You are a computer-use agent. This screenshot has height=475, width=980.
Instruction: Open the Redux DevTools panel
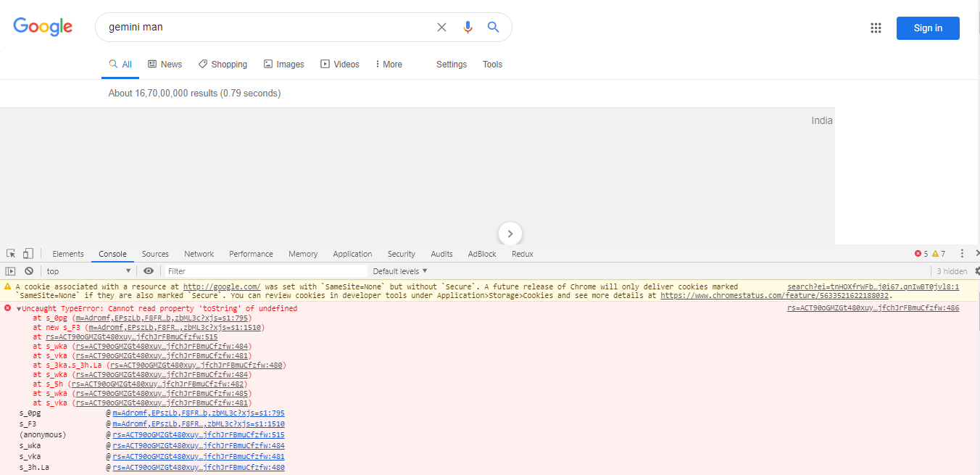tap(522, 254)
